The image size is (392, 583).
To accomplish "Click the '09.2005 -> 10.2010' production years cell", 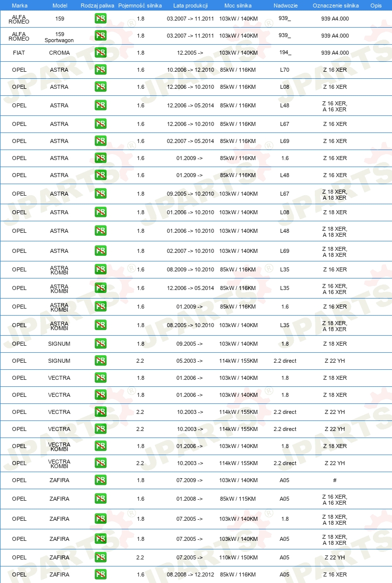I will [190, 194].
